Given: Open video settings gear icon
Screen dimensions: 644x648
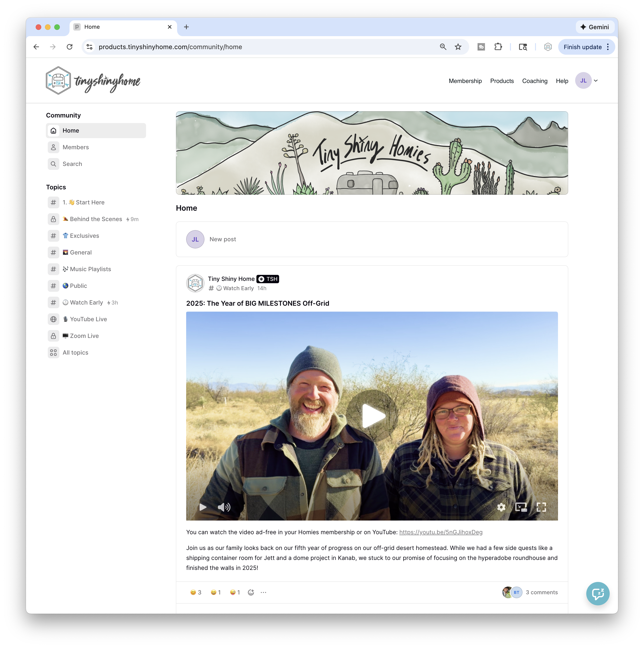Looking at the screenshot, I should 501,507.
